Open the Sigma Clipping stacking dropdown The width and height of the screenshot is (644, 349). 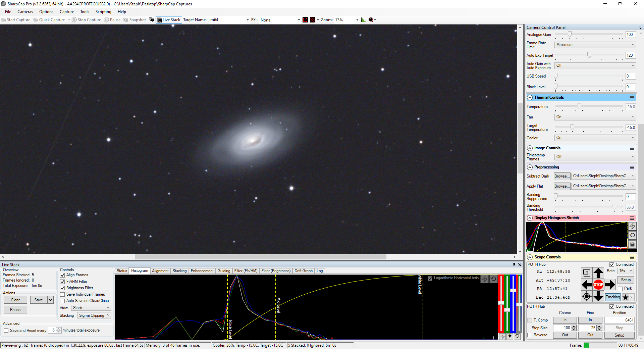[x=94, y=315]
